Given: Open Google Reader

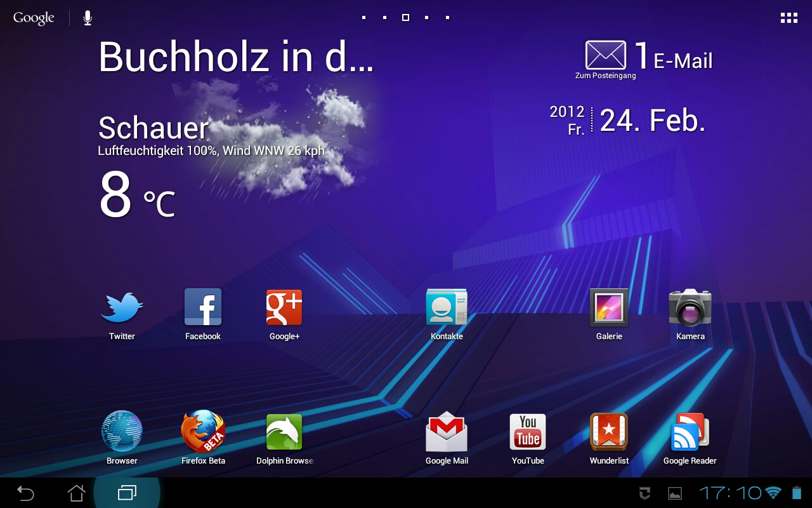Looking at the screenshot, I should point(690,432).
